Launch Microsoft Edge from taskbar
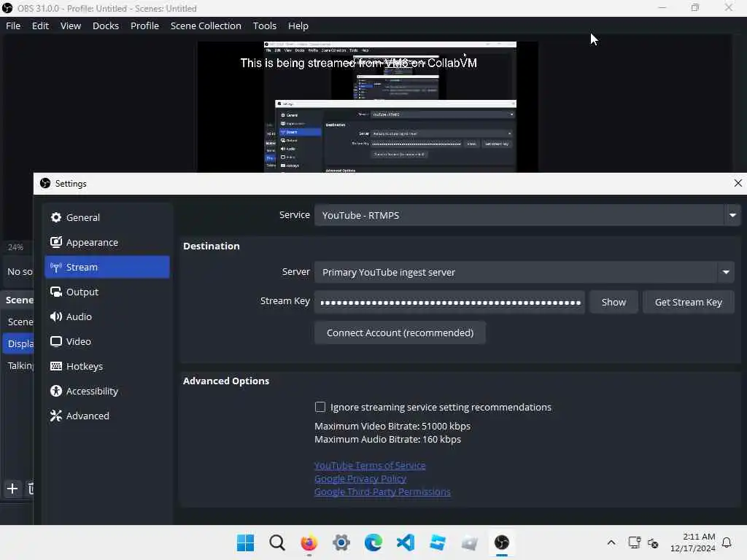 [373, 542]
